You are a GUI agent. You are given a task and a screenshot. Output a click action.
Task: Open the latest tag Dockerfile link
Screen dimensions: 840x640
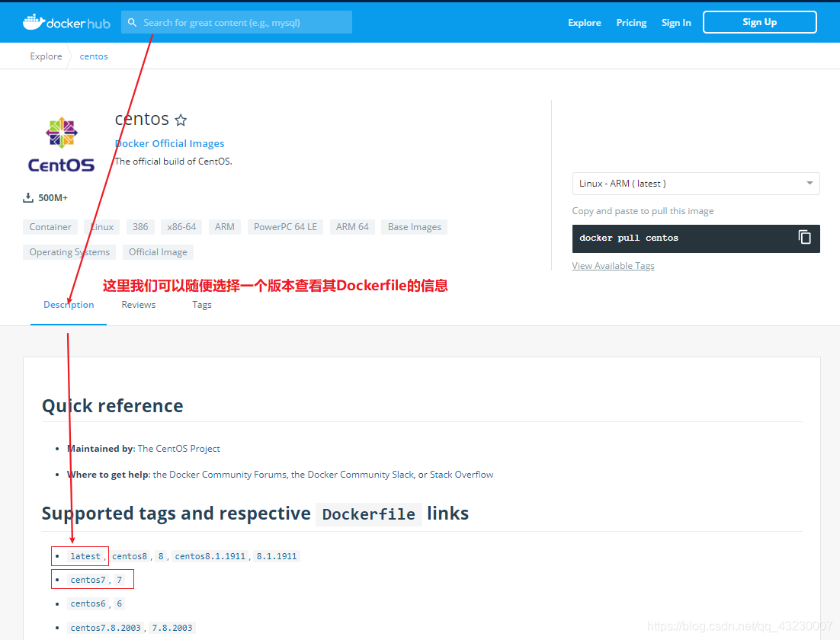(x=85, y=556)
